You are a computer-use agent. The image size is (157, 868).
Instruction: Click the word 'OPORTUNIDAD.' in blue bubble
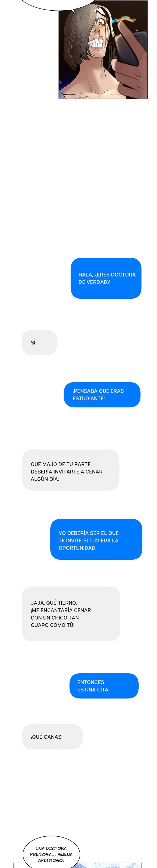(78, 548)
